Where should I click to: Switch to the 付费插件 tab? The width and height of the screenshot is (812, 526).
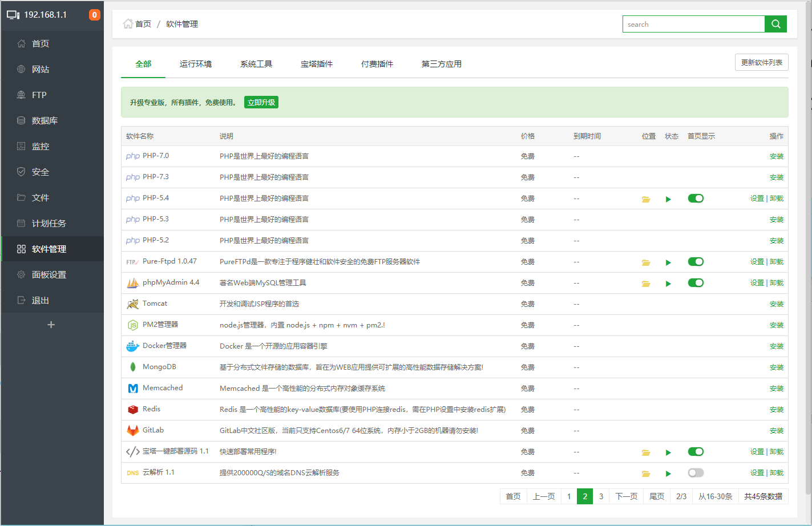(377, 64)
